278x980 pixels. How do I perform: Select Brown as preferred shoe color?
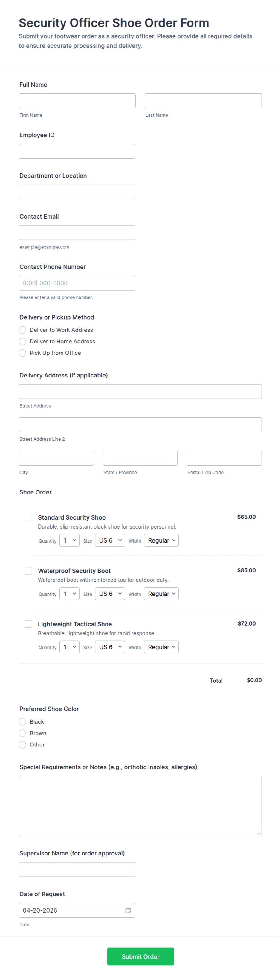(22, 733)
